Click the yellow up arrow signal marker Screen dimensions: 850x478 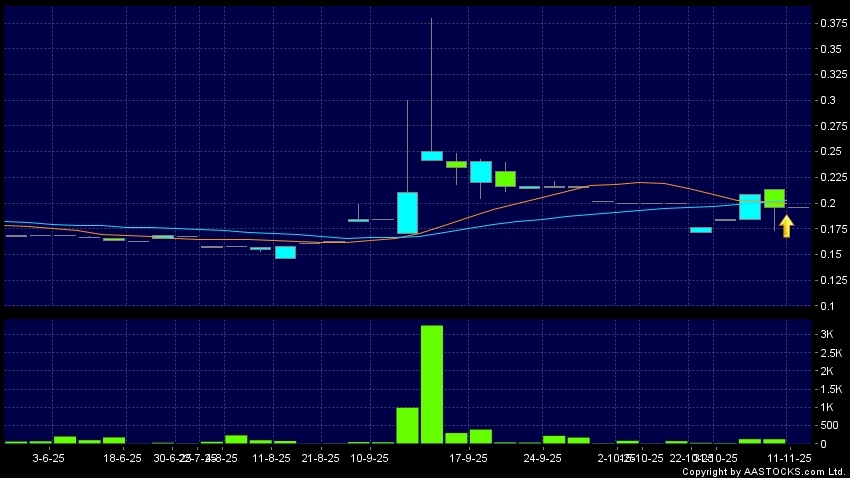787,226
